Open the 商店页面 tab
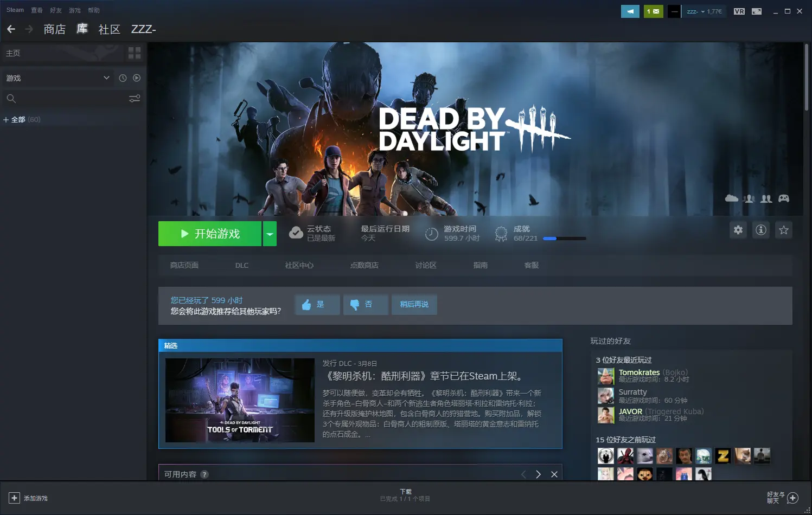Screen dimensions: 812x515 click(184, 265)
